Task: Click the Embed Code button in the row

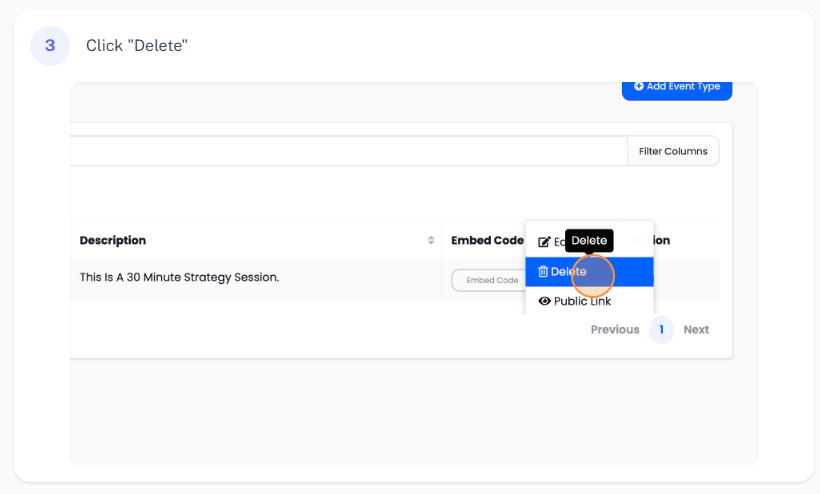Action: pyautogui.click(x=487, y=280)
